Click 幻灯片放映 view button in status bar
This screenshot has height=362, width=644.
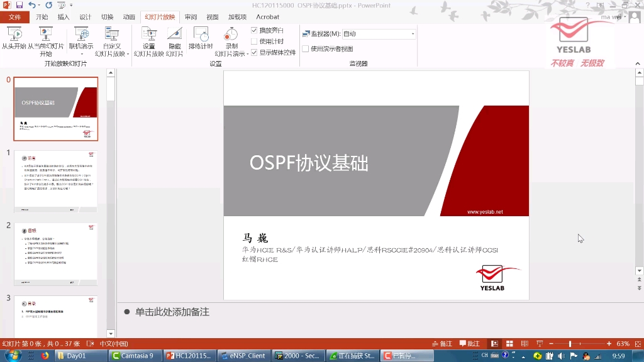coord(539,344)
